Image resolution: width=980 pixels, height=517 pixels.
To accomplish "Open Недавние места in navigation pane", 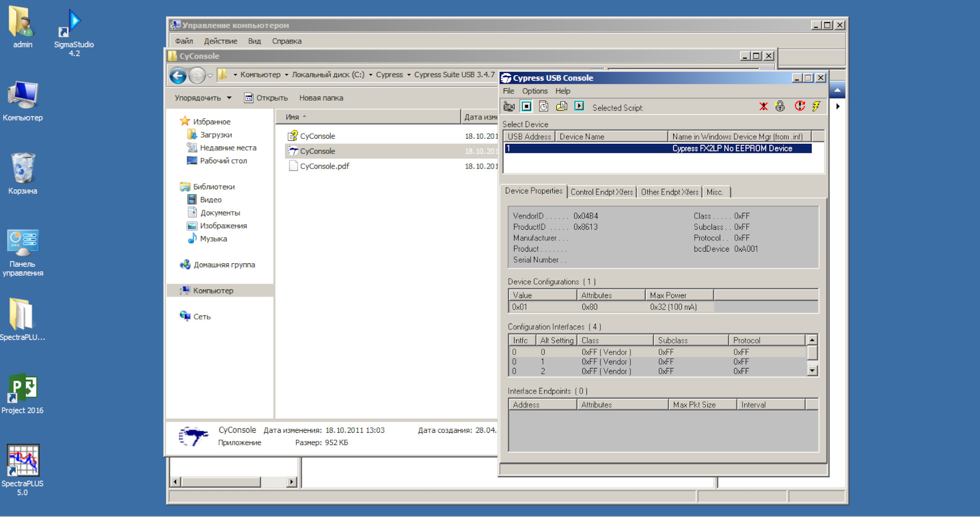I will pyautogui.click(x=228, y=147).
